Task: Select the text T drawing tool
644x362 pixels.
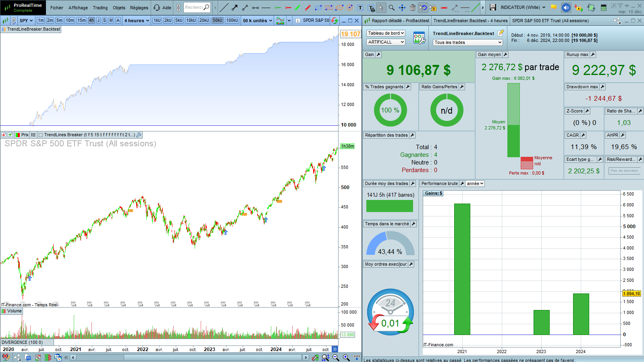Action: pos(360,7)
